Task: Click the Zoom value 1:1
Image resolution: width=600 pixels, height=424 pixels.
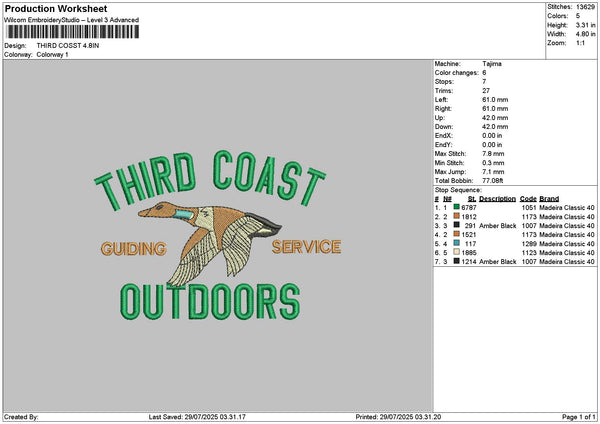Action: click(x=580, y=43)
